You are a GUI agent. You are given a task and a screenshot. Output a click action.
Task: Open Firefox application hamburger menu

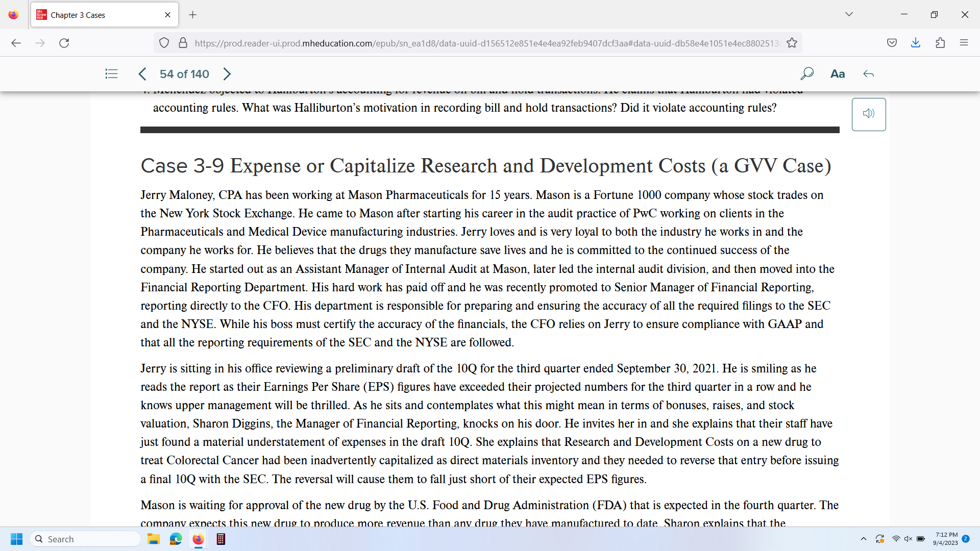(964, 43)
